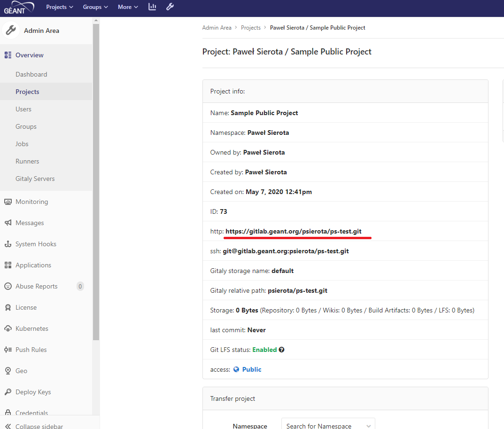504x429 pixels.
Task: Open the Push Rules section label
Action: (x=31, y=350)
